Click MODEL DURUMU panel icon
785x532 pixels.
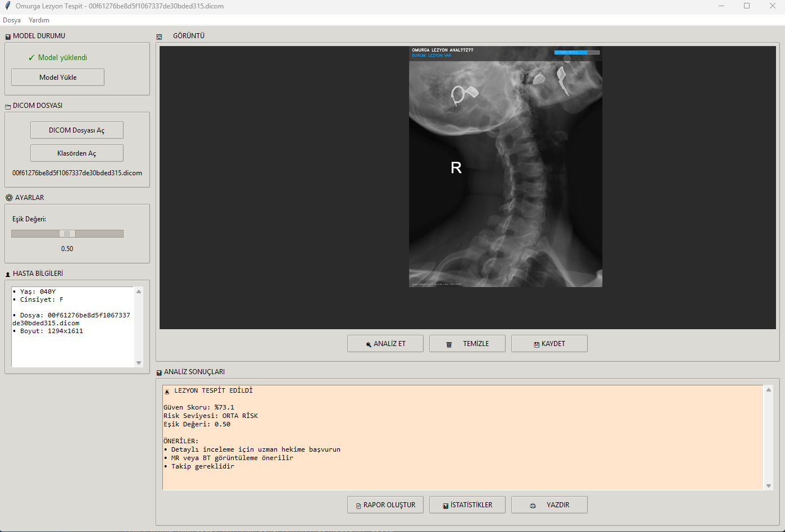[x=8, y=37]
